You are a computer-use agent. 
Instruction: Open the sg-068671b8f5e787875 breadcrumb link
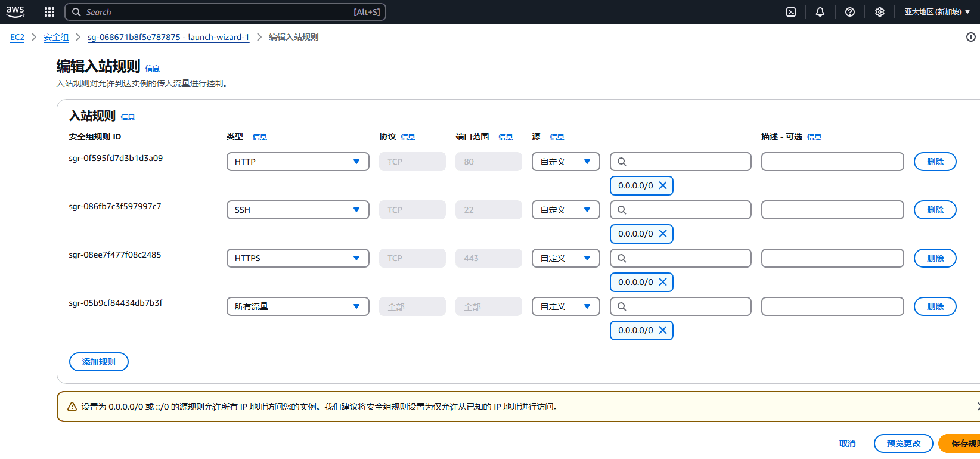point(169,37)
